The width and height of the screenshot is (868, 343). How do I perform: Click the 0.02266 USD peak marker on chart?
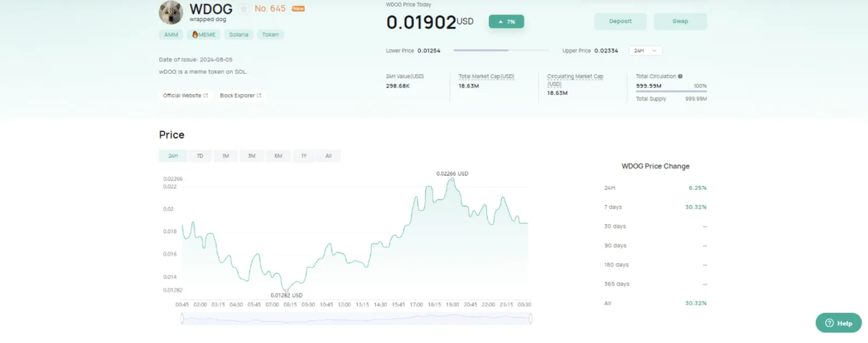pos(452,179)
